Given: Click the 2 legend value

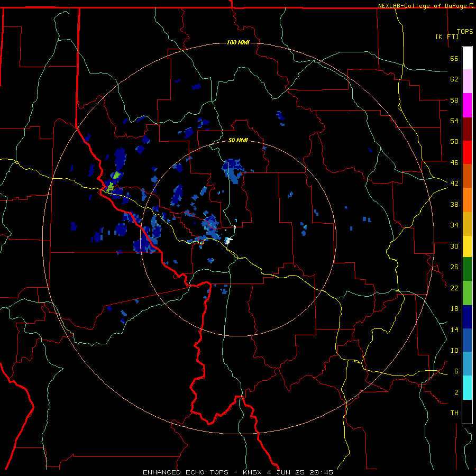Looking at the screenshot, I should tap(456, 392).
